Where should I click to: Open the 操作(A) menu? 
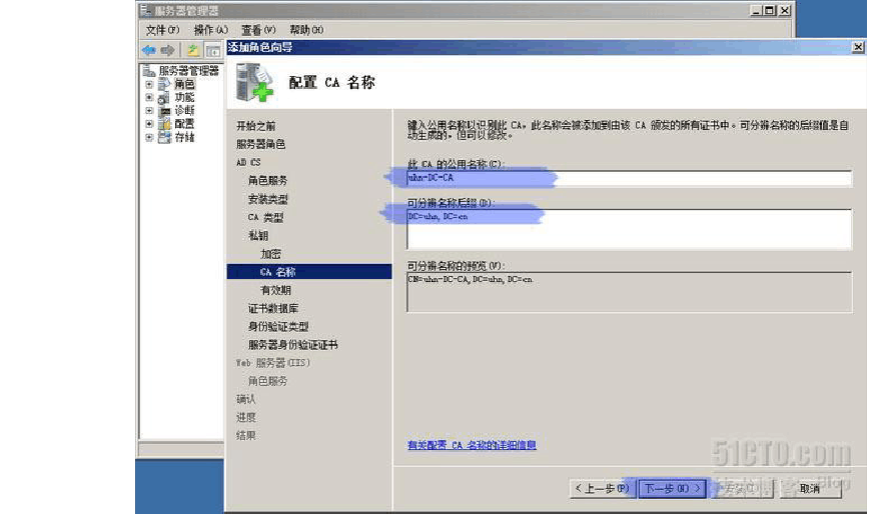pyautogui.click(x=210, y=30)
